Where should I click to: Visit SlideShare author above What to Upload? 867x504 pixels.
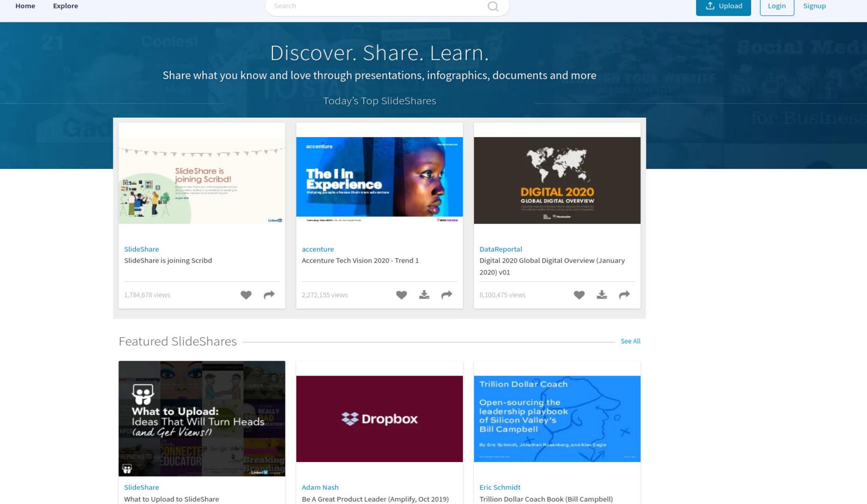[x=141, y=487]
